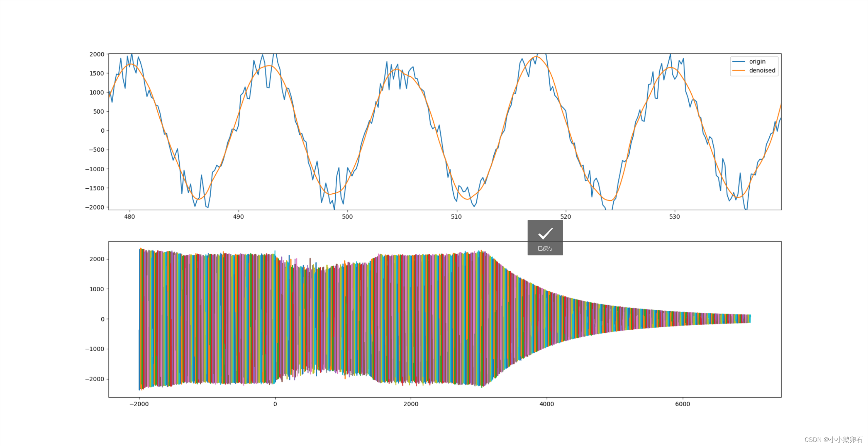Click the bottom chart y-axis label −1000

coord(95,349)
